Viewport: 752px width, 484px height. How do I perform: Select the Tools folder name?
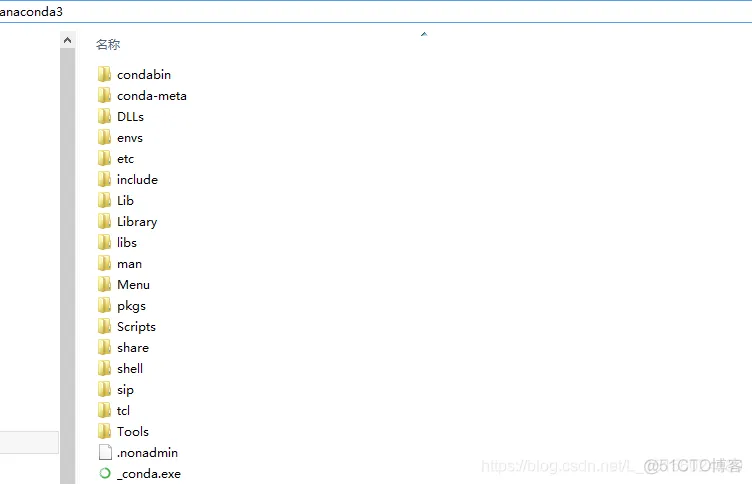[x=133, y=432]
